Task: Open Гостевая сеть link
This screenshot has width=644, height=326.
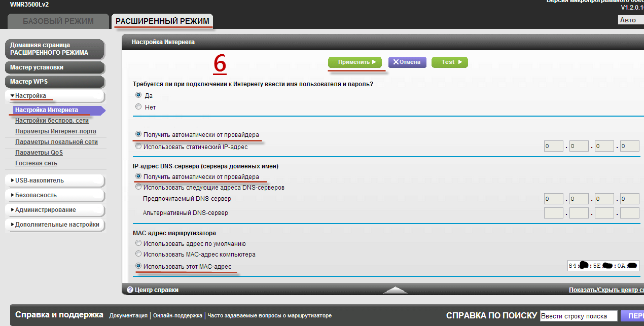Action: (36, 163)
